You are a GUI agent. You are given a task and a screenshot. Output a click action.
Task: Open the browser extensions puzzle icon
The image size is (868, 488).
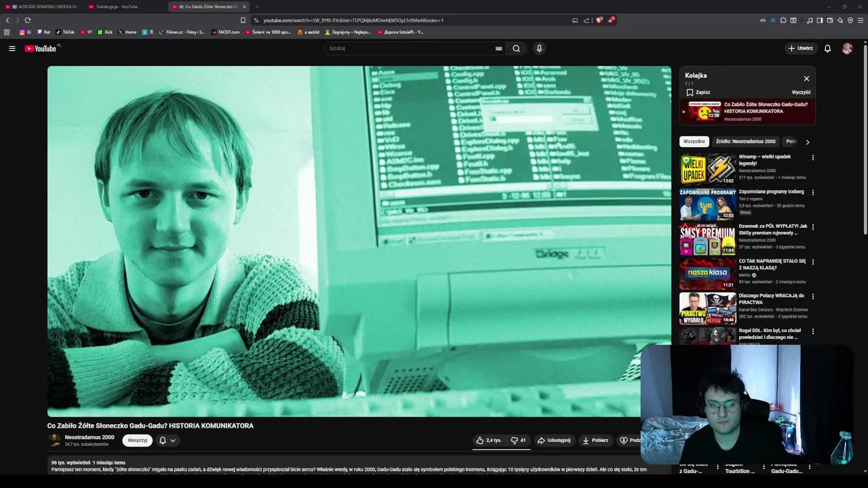783,20
